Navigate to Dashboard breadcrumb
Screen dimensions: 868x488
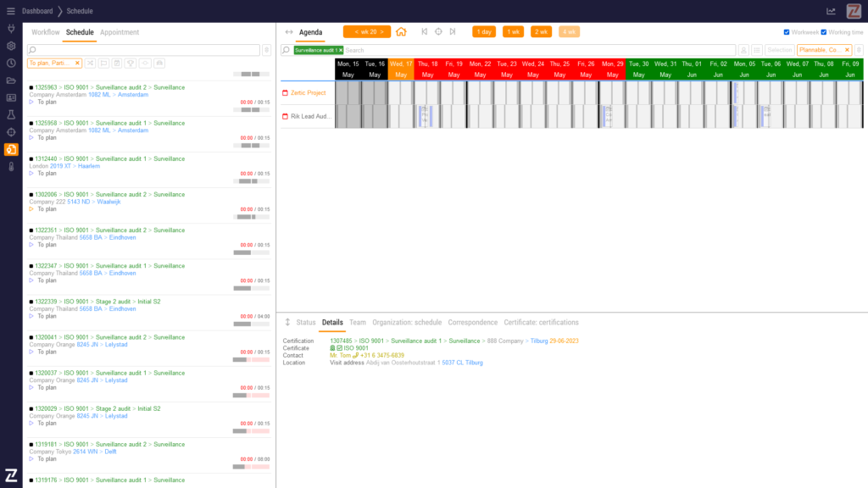37,11
